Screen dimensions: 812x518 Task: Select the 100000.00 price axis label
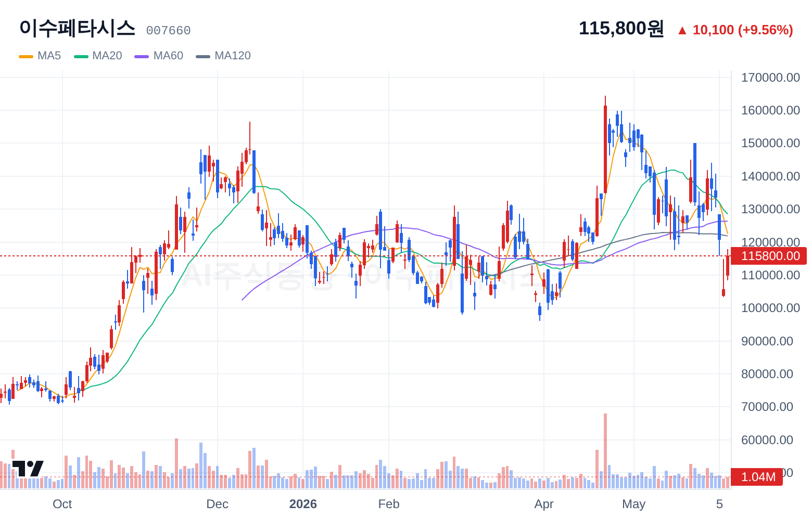point(770,308)
